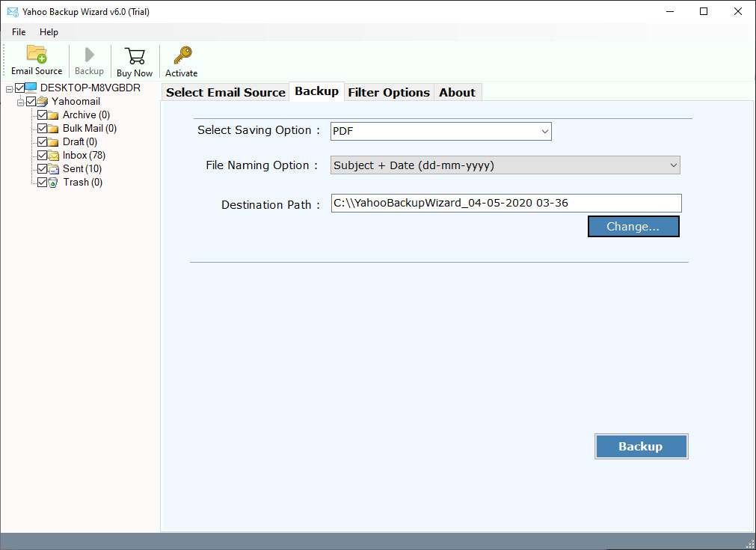This screenshot has width=756, height=550.
Task: Switch to Filter Options tab
Action: pos(389,92)
